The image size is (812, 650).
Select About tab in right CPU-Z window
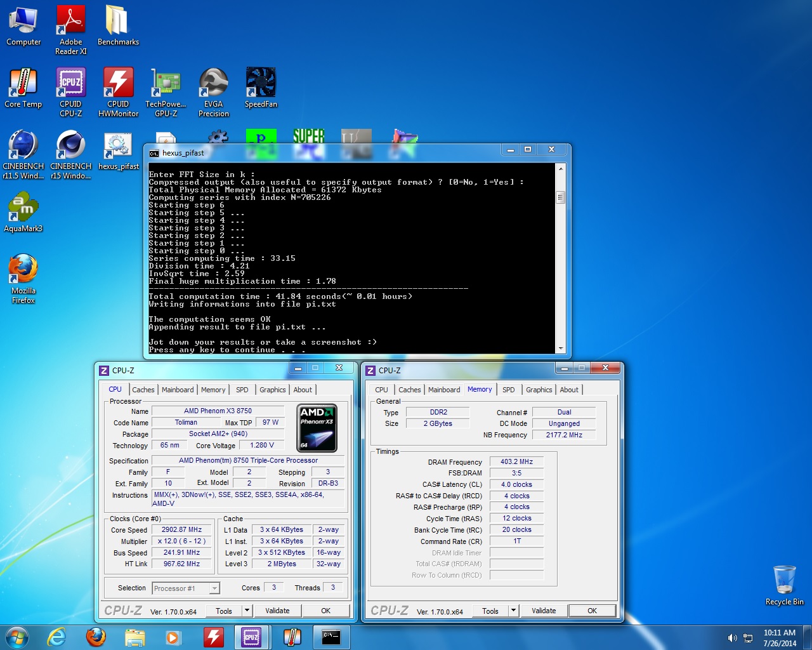[569, 390]
